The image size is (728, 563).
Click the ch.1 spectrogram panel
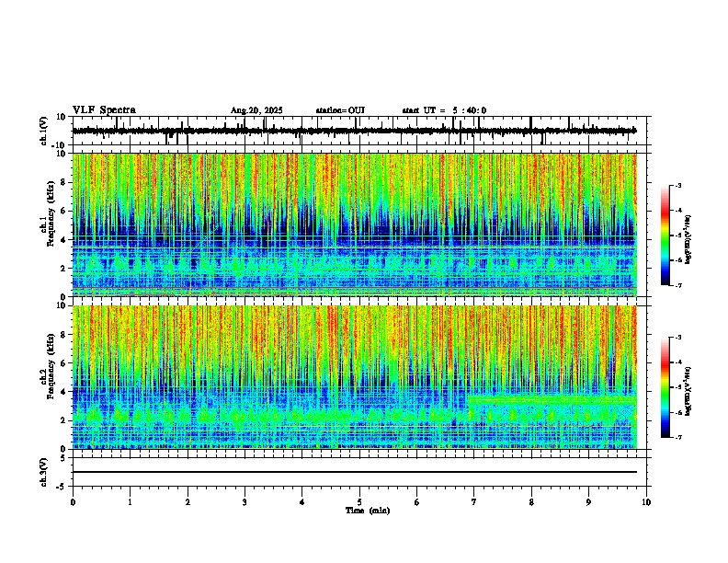[355, 224]
